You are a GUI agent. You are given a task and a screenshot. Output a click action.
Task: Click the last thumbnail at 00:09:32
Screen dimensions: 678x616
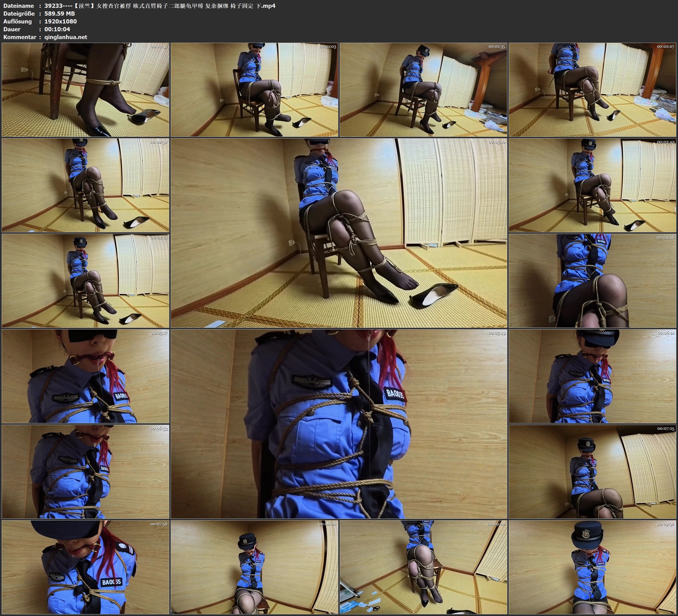592,567
